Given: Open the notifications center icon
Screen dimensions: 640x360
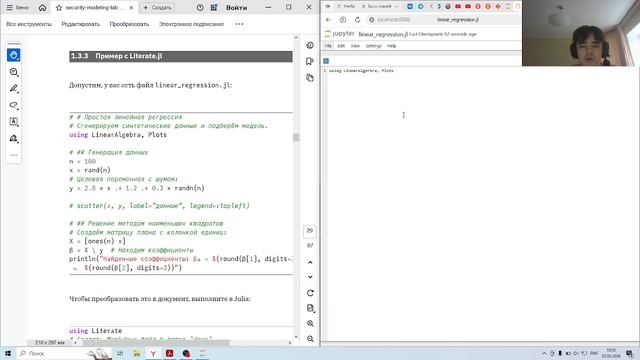Looking at the screenshot, I should tap(629, 353).
